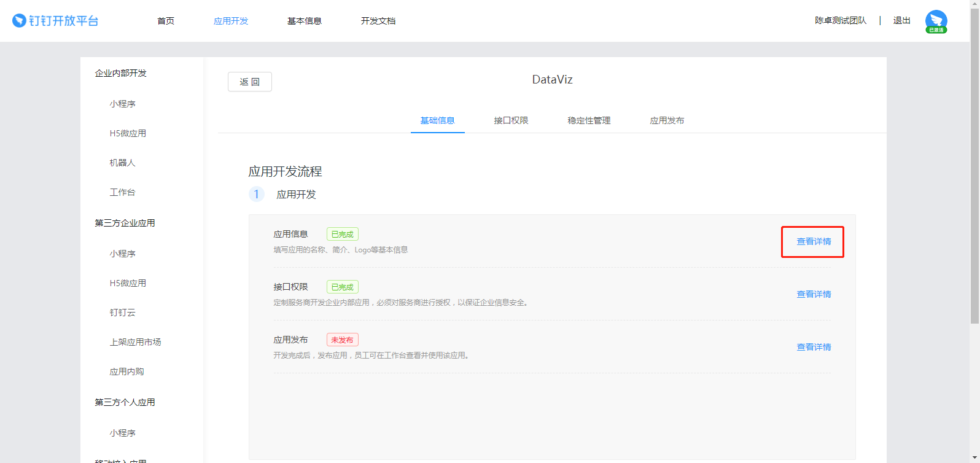Switch to the 应用发布 tab
This screenshot has width=980, height=463.
pyautogui.click(x=667, y=120)
